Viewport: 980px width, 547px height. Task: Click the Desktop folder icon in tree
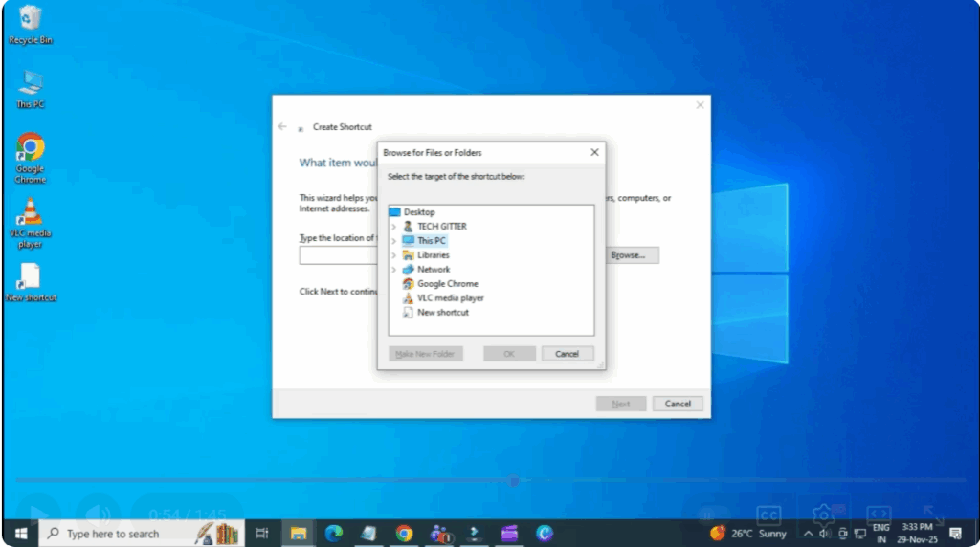[x=394, y=212]
